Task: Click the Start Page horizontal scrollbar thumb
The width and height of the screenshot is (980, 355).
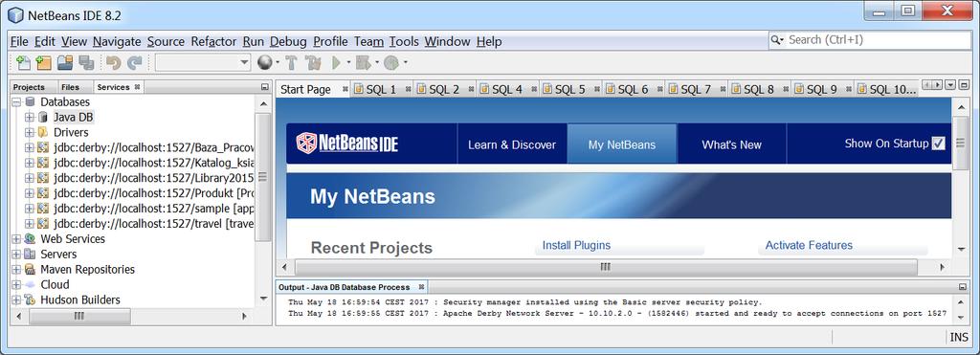Action: (x=605, y=267)
